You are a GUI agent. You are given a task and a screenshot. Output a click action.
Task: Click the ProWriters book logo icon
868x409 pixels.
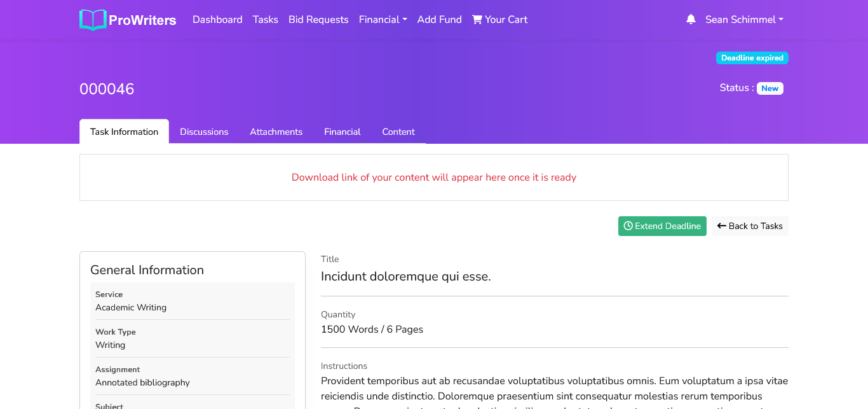93,20
